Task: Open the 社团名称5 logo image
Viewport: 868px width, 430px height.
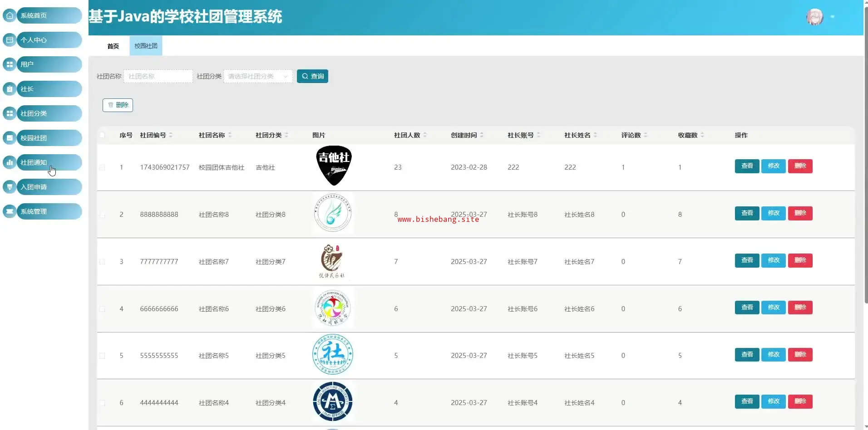Action: pos(333,354)
